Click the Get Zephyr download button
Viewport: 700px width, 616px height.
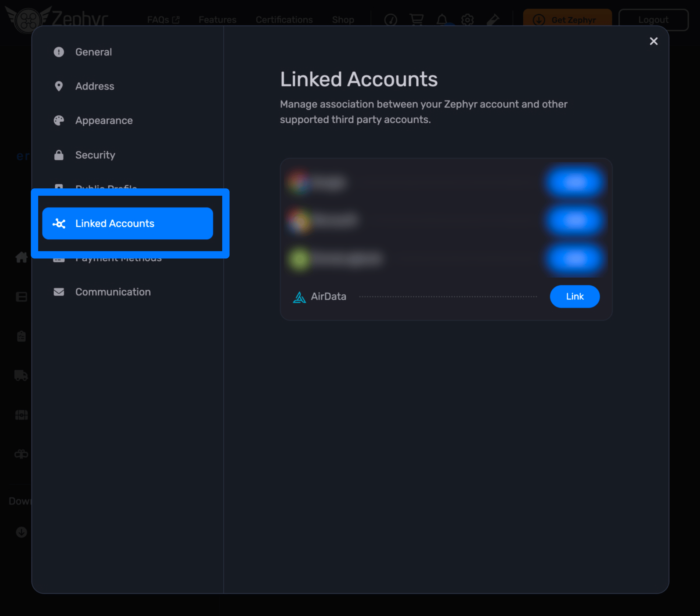pyautogui.click(x=567, y=20)
